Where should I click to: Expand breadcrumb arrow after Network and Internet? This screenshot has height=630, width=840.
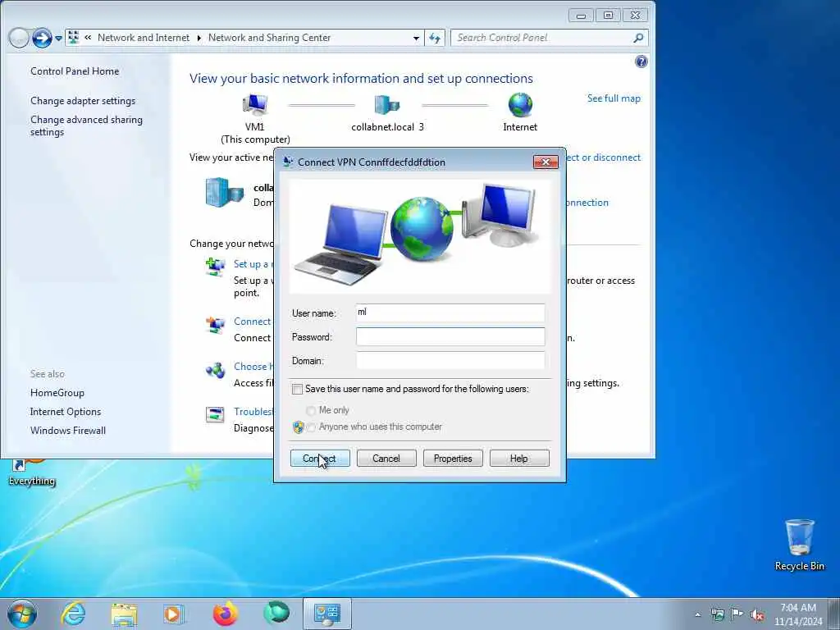coord(199,38)
